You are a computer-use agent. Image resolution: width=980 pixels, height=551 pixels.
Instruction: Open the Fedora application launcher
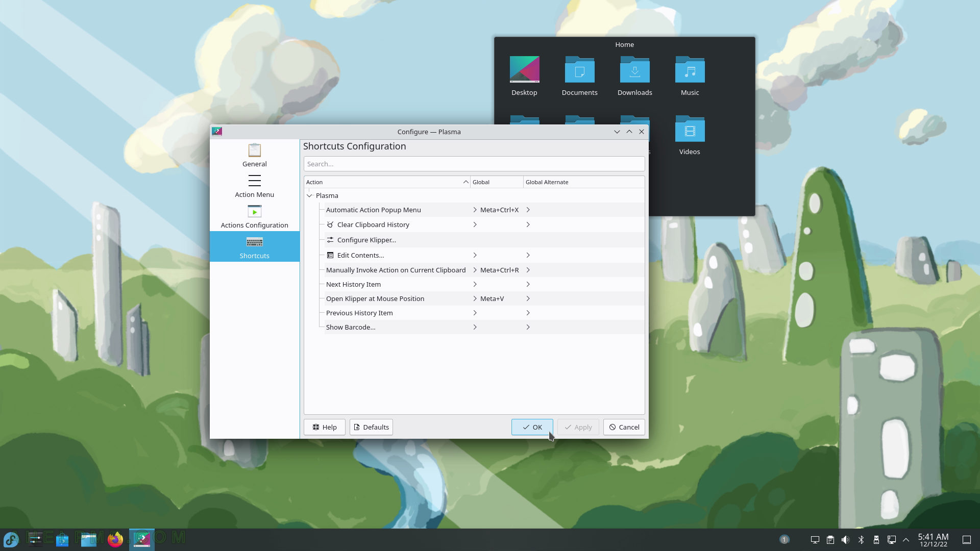[x=11, y=539]
